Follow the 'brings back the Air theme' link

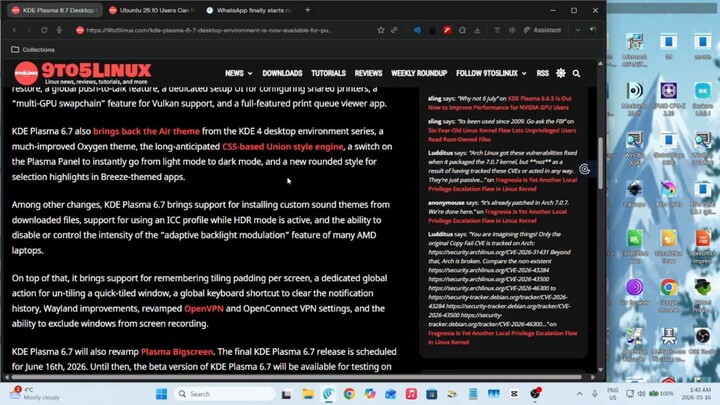pos(146,131)
